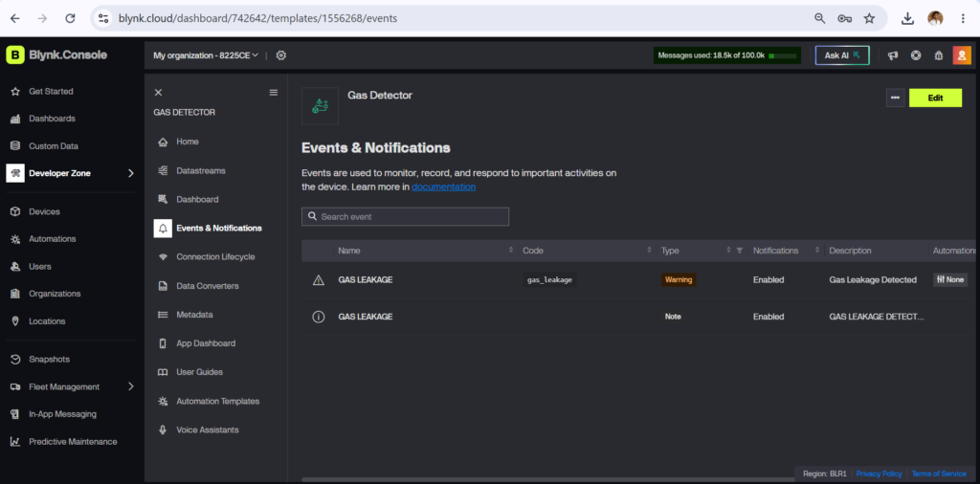Open the documentation link
980x484 pixels.
tap(443, 187)
